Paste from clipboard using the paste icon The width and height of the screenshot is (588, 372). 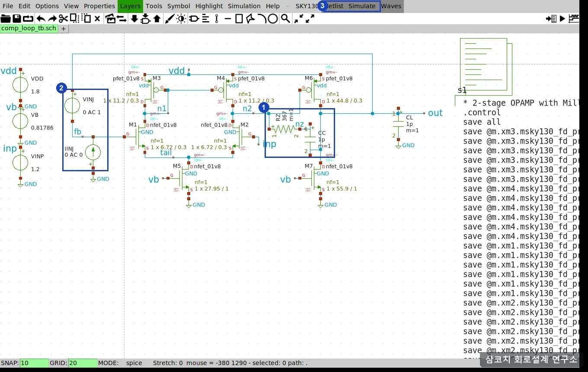tap(86, 19)
